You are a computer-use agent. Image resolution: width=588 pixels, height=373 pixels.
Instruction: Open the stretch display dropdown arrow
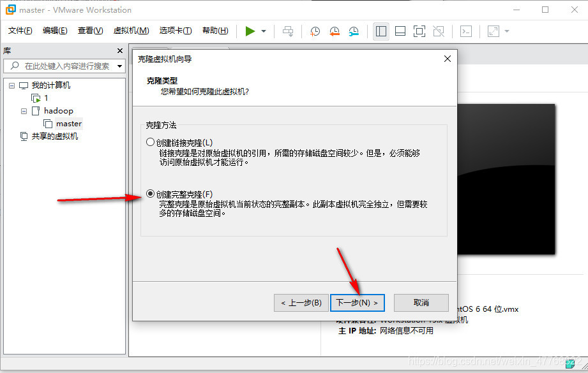coord(507,31)
